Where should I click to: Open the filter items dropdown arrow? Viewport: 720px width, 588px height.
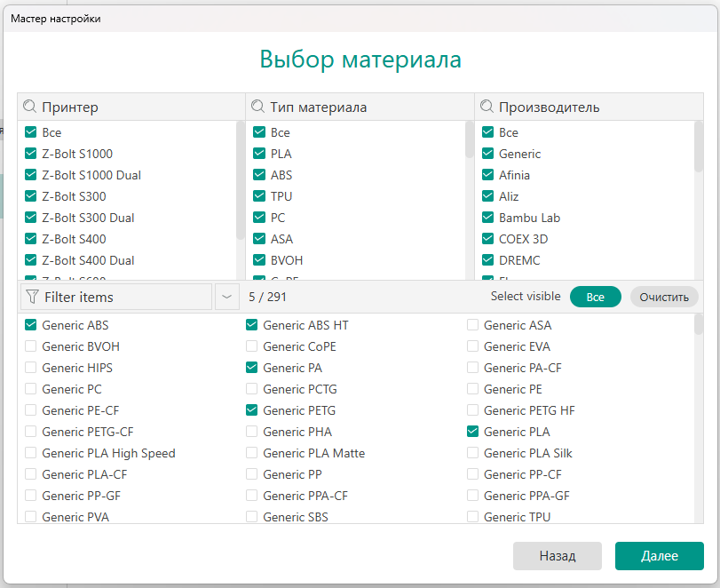(x=227, y=297)
